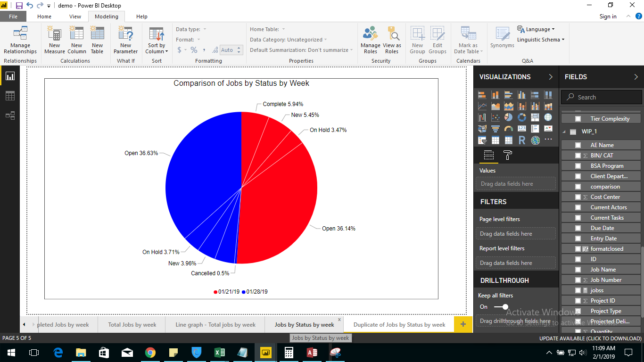Viewport: 644px width, 362px height.
Task: Open the Home ribbon tab
Action: coord(44,16)
